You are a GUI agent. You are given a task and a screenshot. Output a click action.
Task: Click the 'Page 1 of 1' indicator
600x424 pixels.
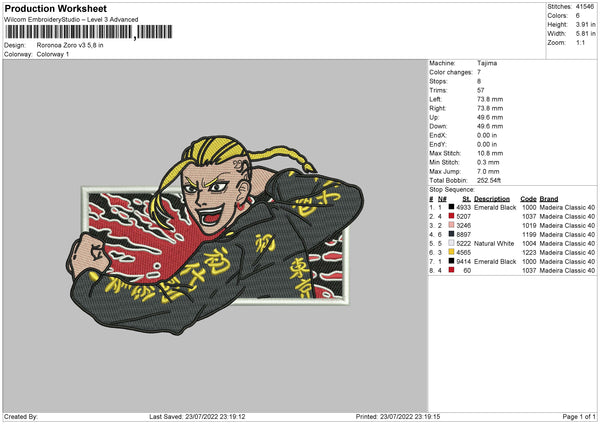pos(579,416)
